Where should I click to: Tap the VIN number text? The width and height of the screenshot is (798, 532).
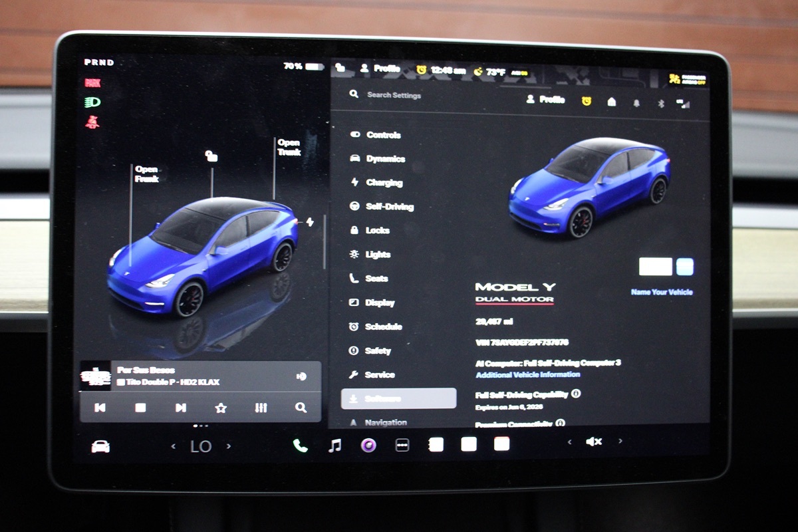(x=522, y=342)
